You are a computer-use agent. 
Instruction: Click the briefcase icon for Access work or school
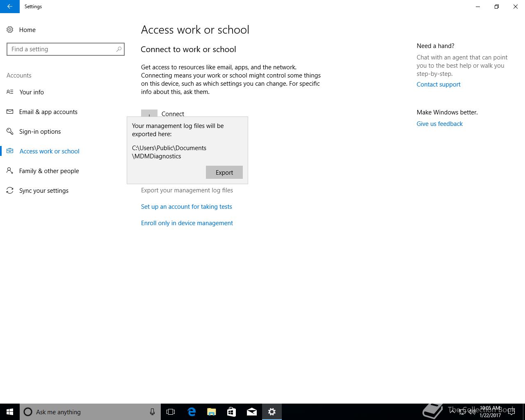[10, 151]
